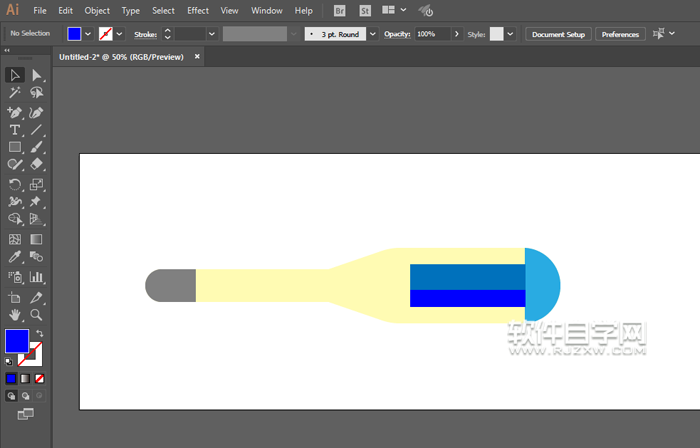
Task: Activate the Rotate tool
Action: [x=15, y=185]
